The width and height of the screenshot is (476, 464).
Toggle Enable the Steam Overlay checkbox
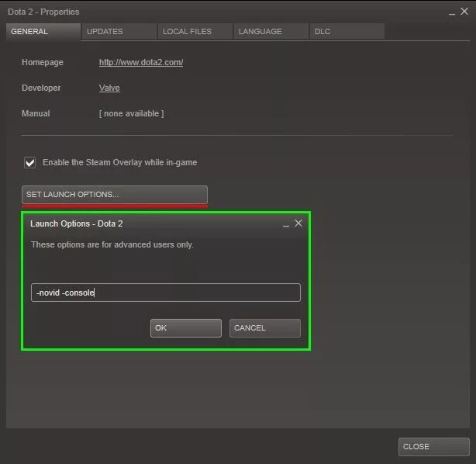tap(29, 163)
